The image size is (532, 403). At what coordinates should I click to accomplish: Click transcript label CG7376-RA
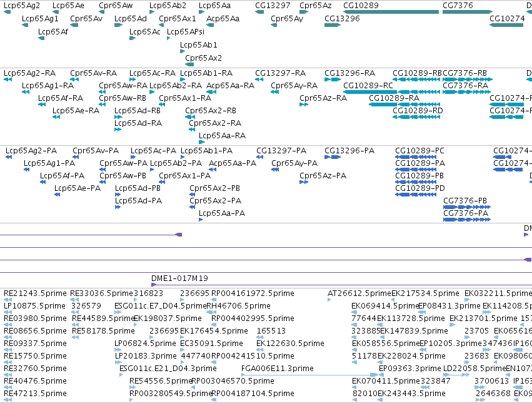[466, 86]
